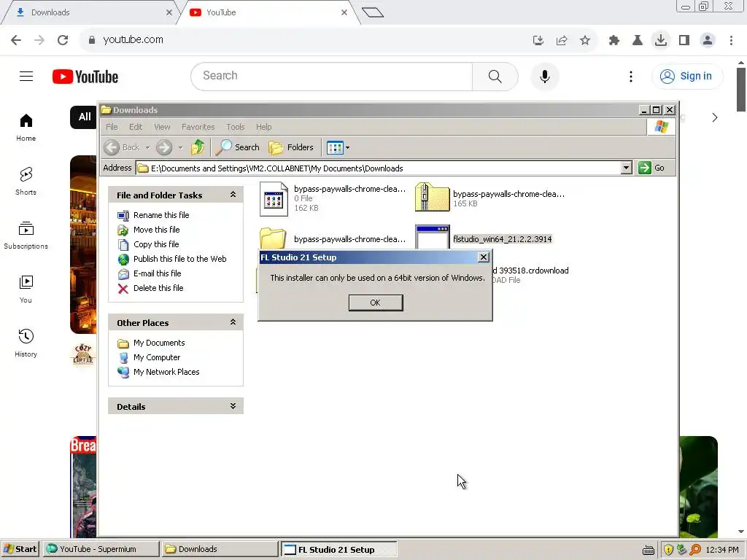Open YouTube settings three-dot menu
The height and width of the screenshot is (560, 747).
[631, 76]
